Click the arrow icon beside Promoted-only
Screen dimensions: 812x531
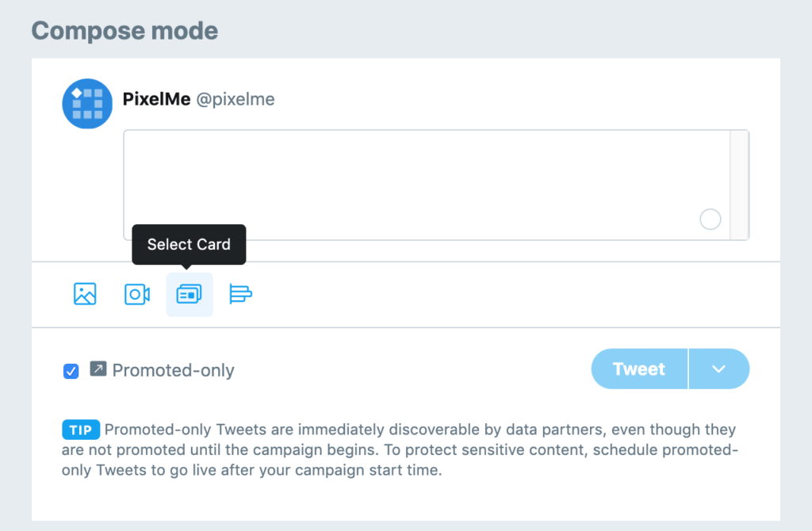click(x=98, y=369)
